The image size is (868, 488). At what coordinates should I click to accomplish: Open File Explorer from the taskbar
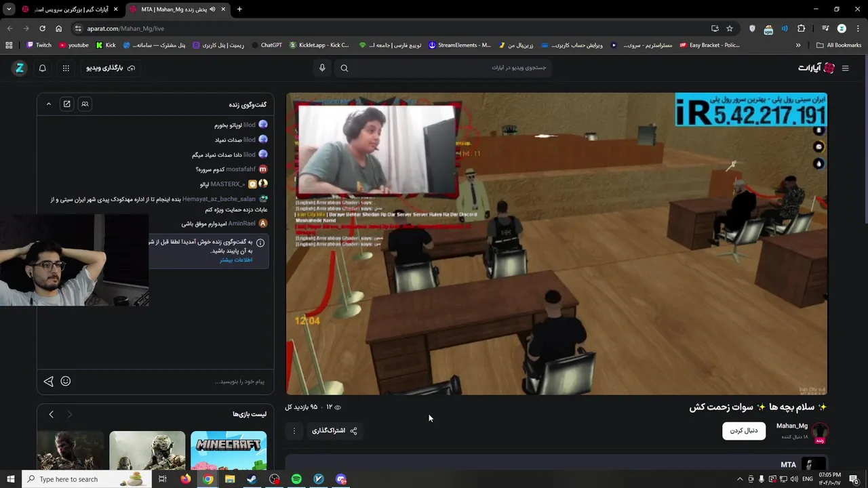[230, 479]
